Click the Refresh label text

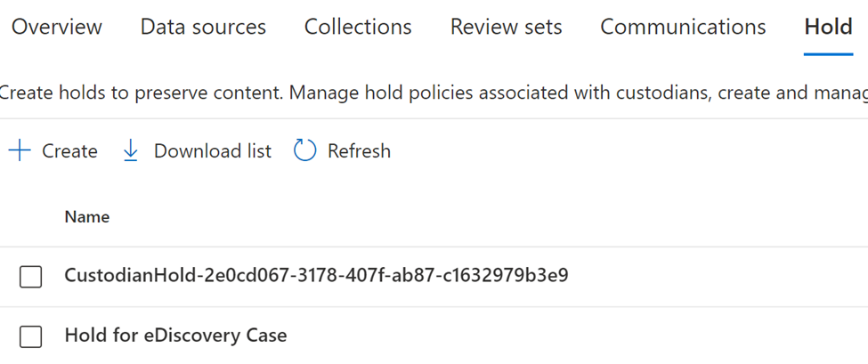(360, 151)
